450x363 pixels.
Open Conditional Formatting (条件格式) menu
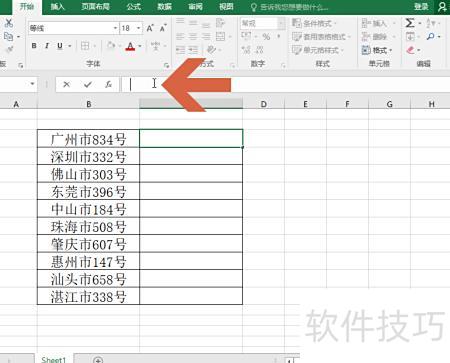pos(314,23)
